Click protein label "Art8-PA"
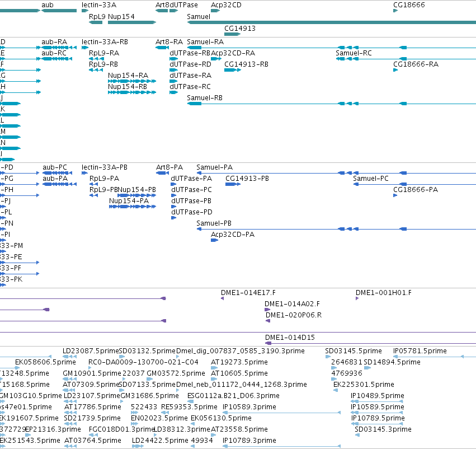The image size is (476, 449). pos(169,167)
